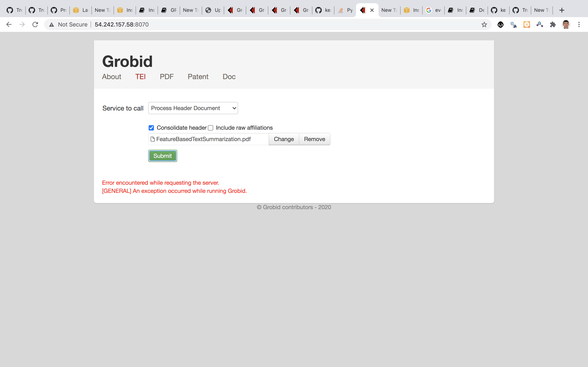Click the FeatureBasedTextSummarization.pdf filename field
Viewport: 588px width, 367px height.
tap(208, 139)
